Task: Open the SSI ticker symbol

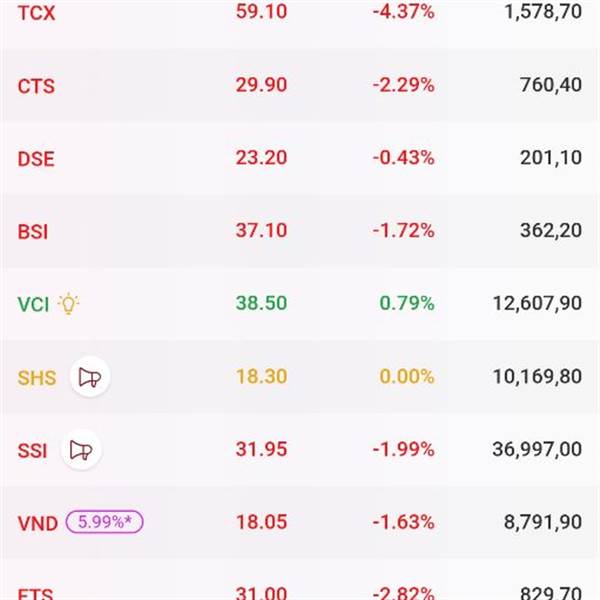Action: tap(32, 450)
